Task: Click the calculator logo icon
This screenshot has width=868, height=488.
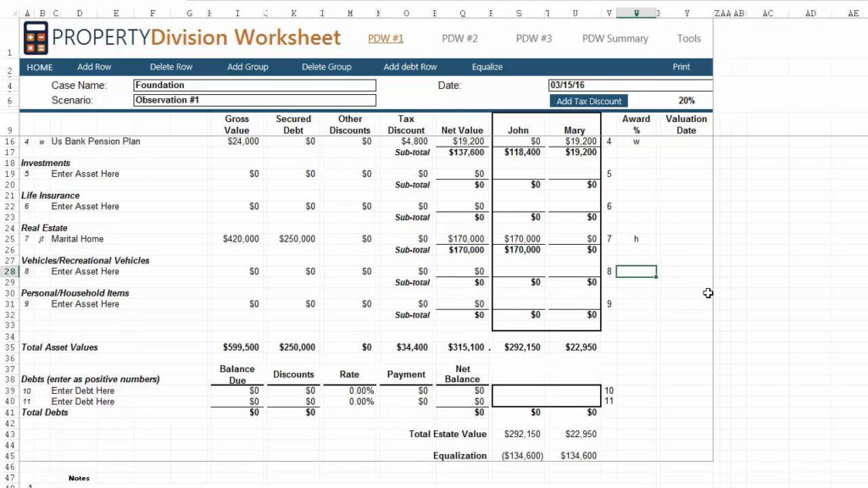Action: point(36,38)
